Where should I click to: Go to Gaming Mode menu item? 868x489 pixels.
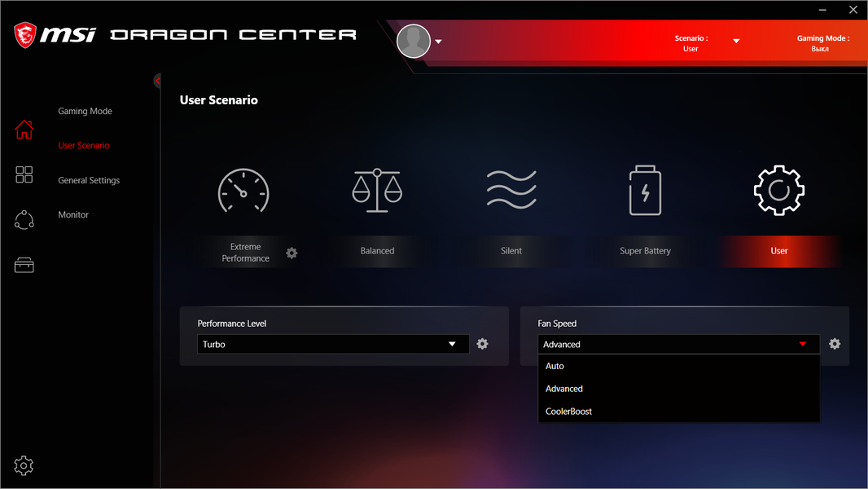pyautogui.click(x=85, y=112)
